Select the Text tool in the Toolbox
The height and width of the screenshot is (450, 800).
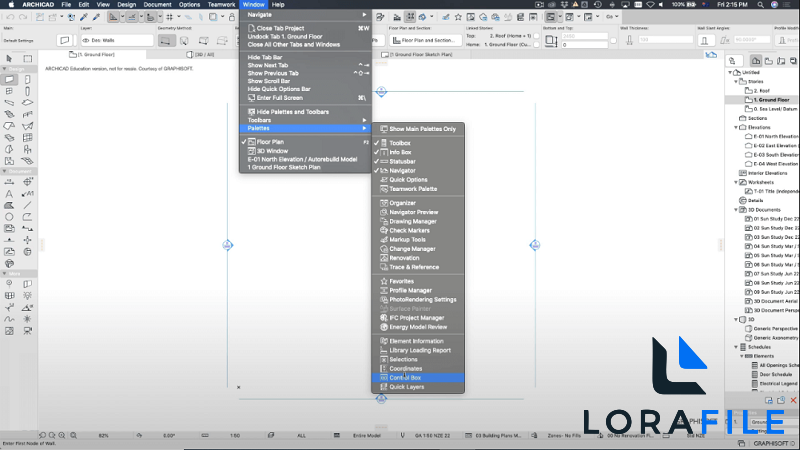pyautogui.click(x=9, y=194)
